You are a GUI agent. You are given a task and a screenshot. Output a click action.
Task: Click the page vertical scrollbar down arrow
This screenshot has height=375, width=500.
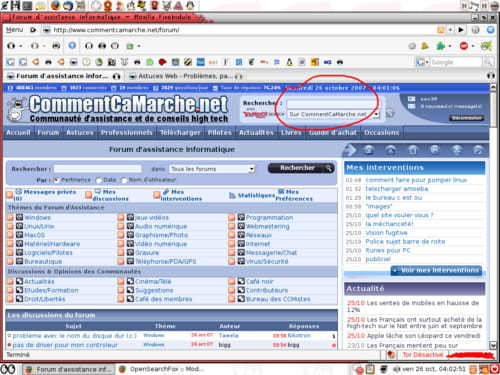tap(493, 345)
